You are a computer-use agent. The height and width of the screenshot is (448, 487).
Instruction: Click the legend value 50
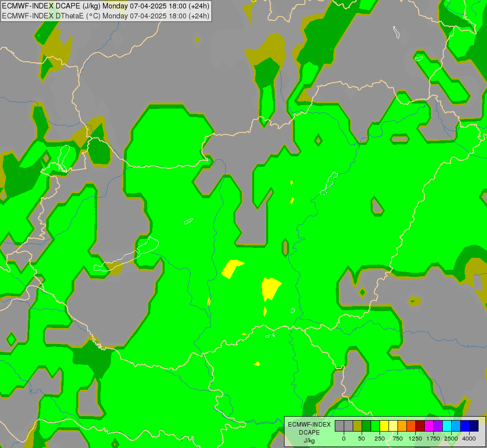[362, 439]
